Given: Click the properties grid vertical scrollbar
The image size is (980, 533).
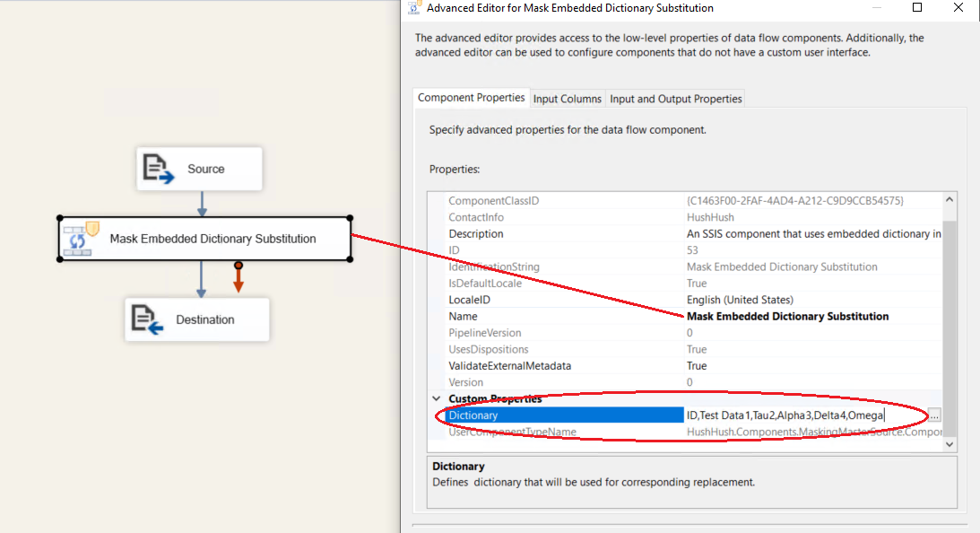Looking at the screenshot, I should click(x=950, y=314).
